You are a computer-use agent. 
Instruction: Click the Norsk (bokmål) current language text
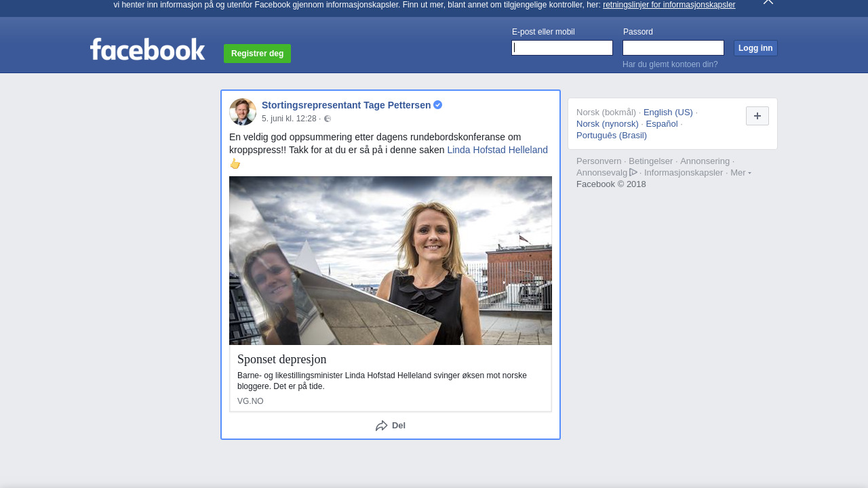coord(606,113)
